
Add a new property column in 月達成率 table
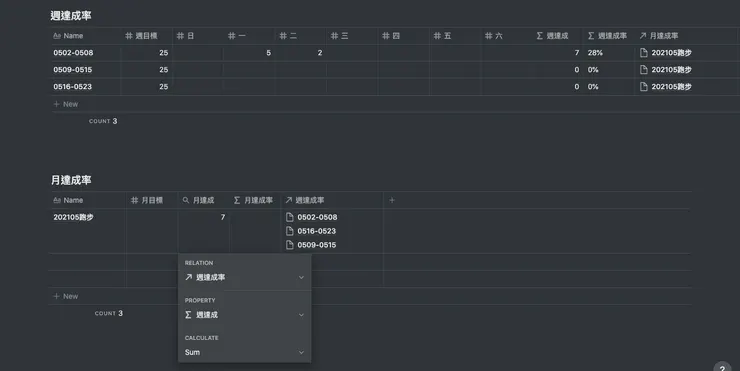click(392, 200)
